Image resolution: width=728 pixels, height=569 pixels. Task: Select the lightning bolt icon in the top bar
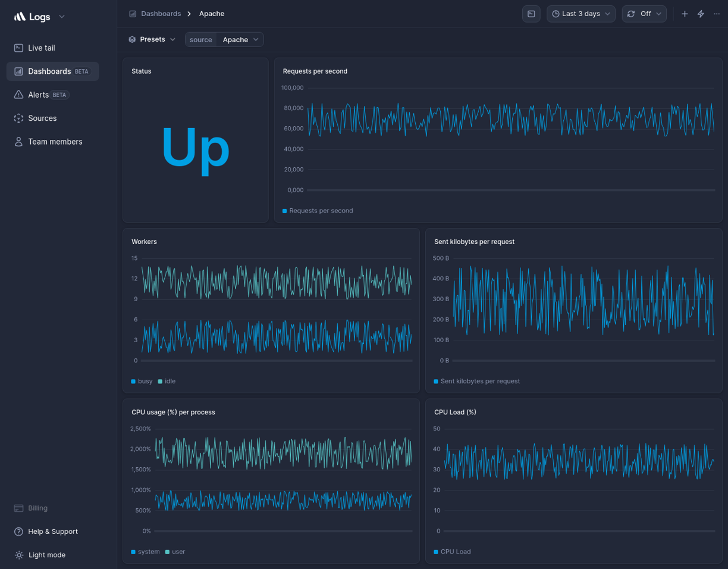pyautogui.click(x=701, y=14)
